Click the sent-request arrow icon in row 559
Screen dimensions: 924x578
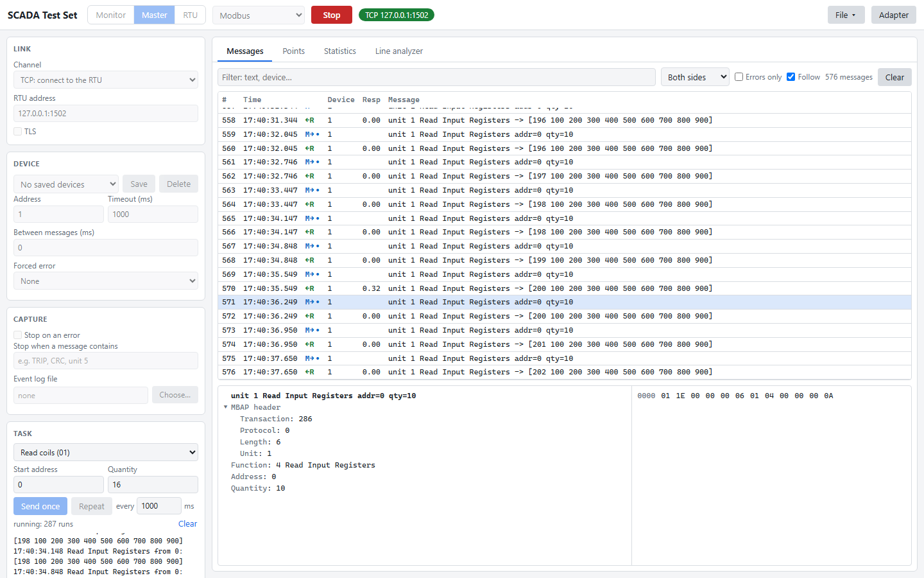[x=312, y=134]
